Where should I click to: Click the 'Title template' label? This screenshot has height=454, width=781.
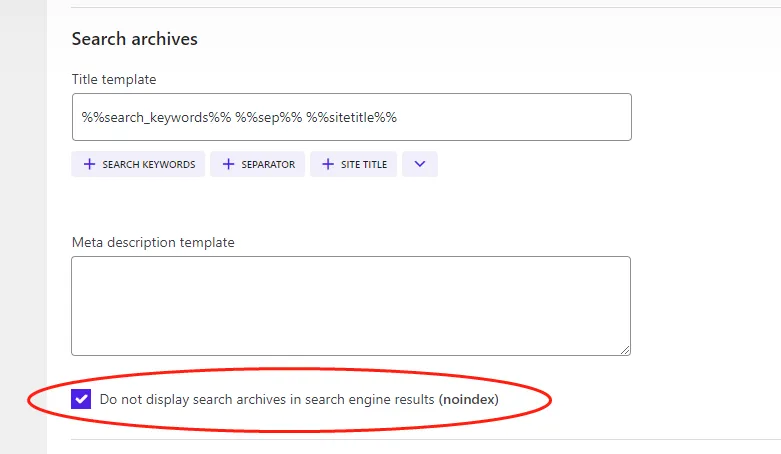click(114, 79)
